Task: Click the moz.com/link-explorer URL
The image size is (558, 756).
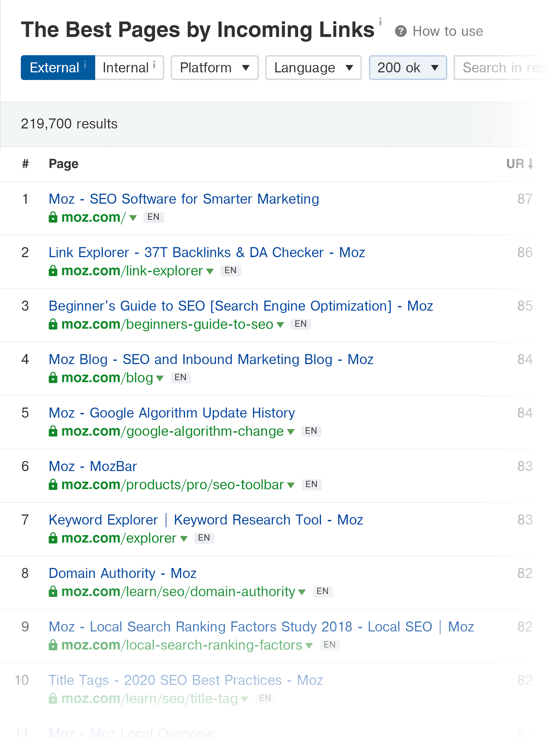Action: 132,271
